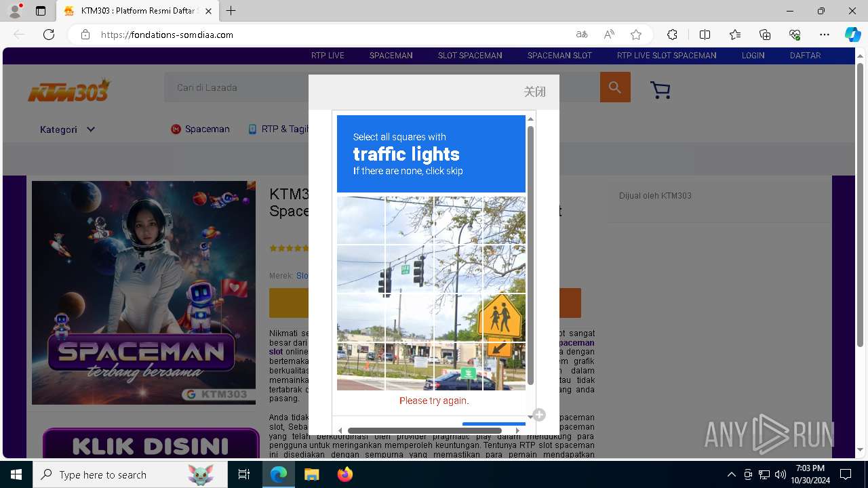Open the Spaceman category link
The height and width of the screenshot is (488, 868).
200,129
